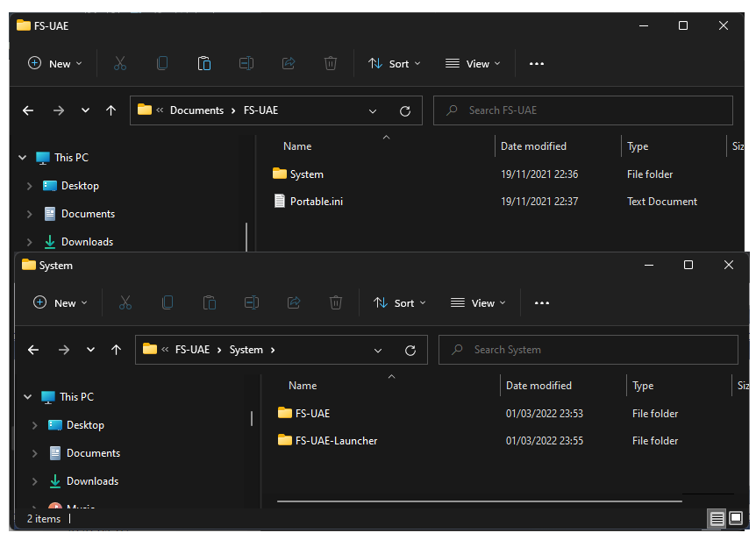The height and width of the screenshot is (547, 756).
Task: Sort by Date modified in System window
Action: (x=538, y=385)
